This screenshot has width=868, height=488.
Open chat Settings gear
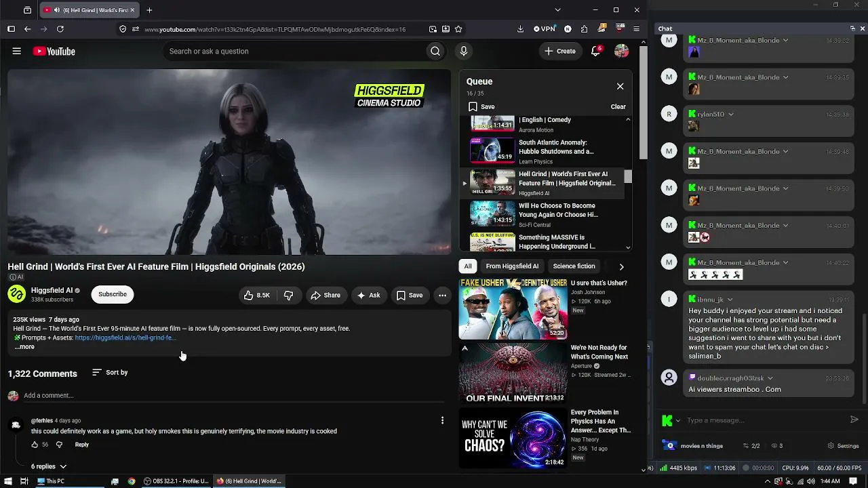pyautogui.click(x=844, y=446)
